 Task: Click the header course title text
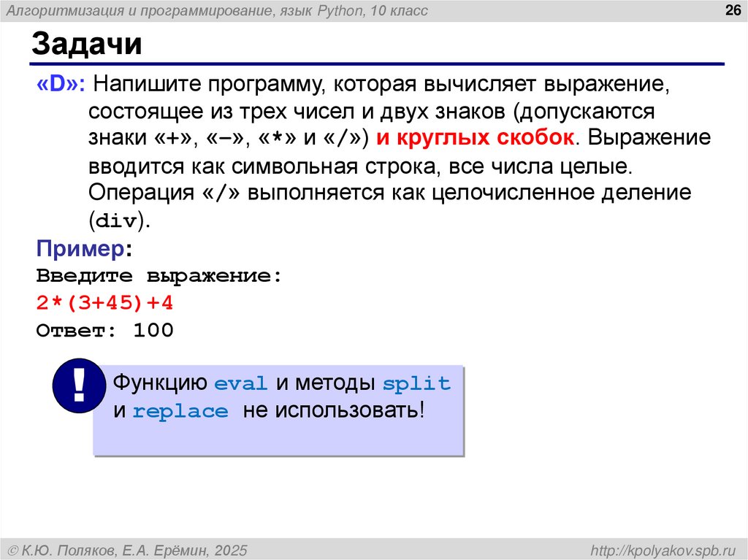[217, 10]
